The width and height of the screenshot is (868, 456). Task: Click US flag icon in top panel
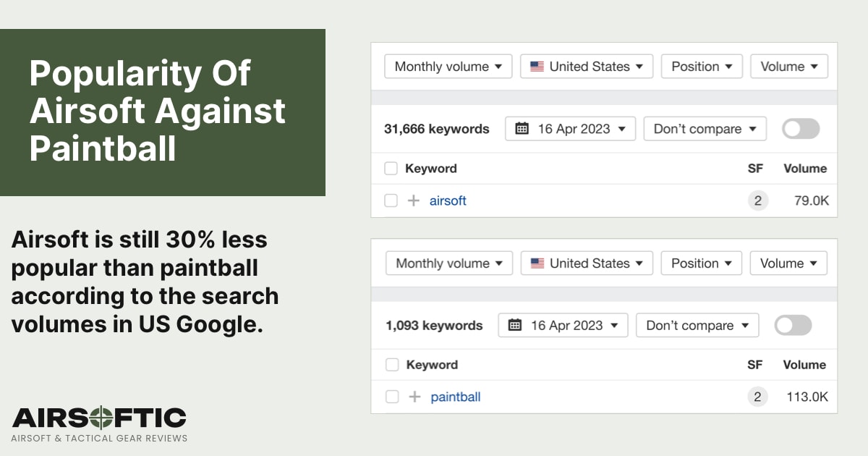(x=537, y=67)
